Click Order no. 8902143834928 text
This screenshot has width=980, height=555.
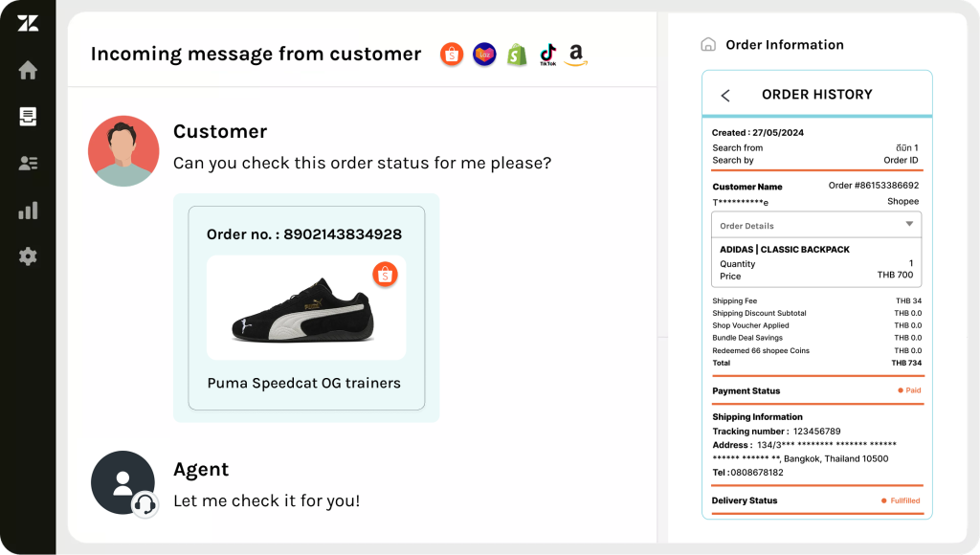pyautogui.click(x=304, y=234)
